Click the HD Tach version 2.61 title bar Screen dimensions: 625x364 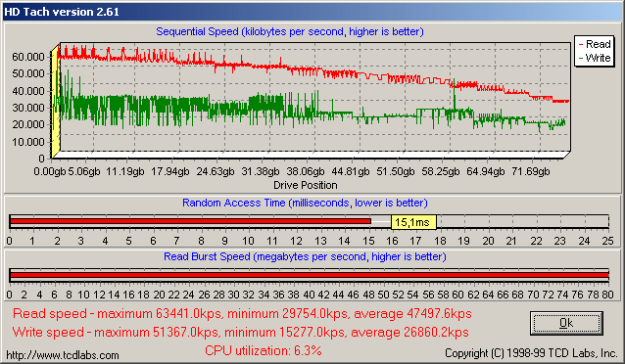tap(312, 12)
